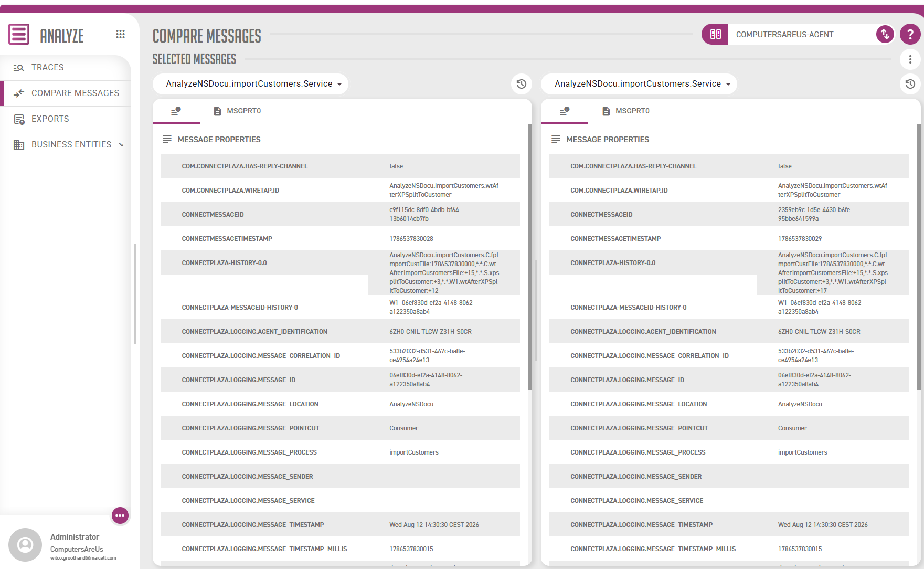Click the COMPUTERSAREUS-AGENT field
Viewport: 924px width, 569px height.
coord(802,34)
